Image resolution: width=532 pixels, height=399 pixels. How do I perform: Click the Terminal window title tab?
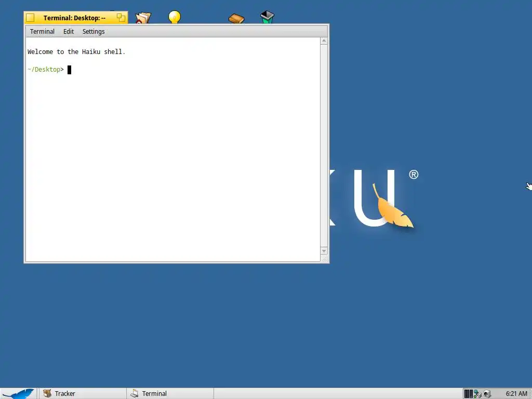[76, 18]
